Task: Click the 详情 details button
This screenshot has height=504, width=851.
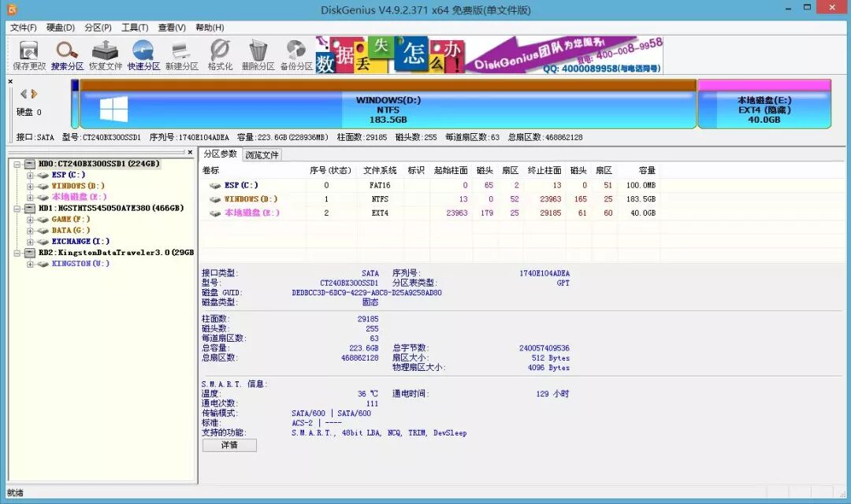Action: pyautogui.click(x=229, y=445)
